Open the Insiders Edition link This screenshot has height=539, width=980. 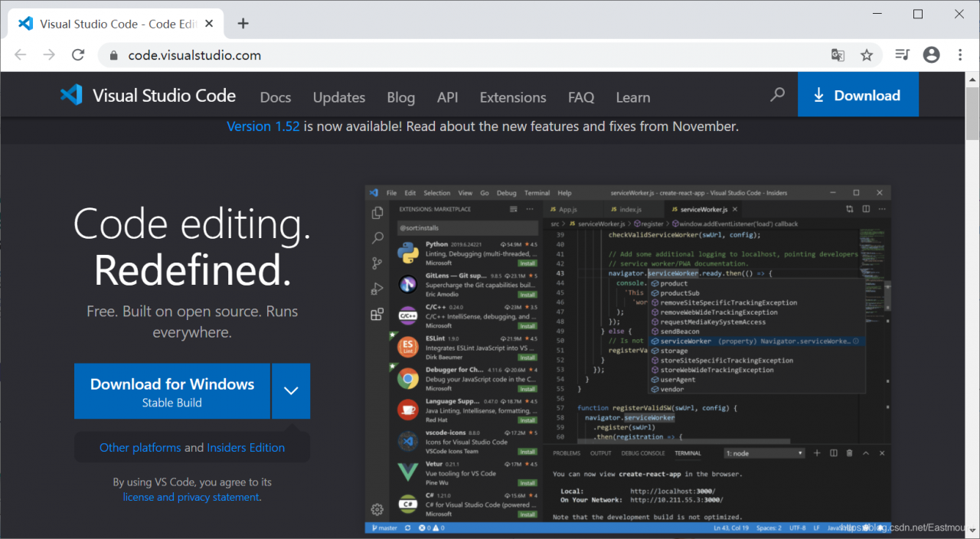[246, 448]
